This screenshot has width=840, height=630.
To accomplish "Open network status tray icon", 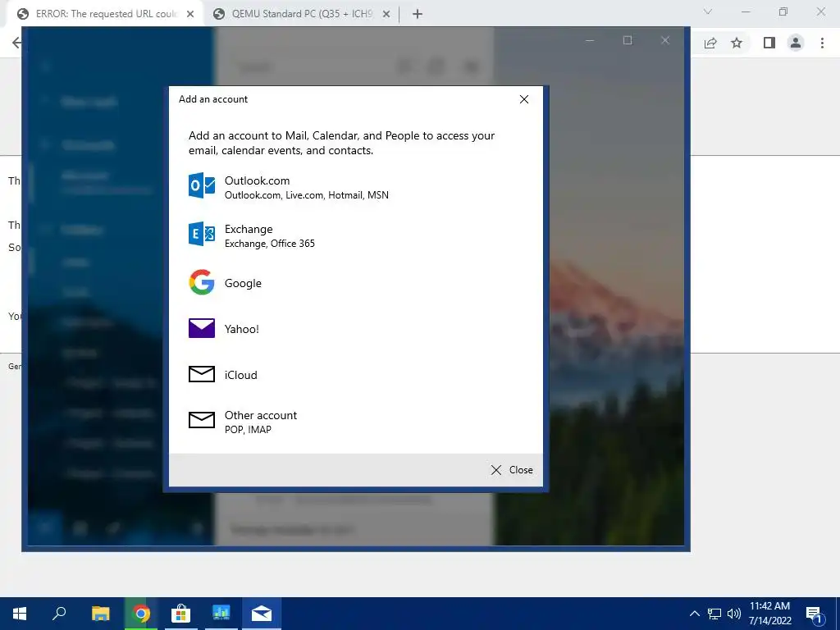I will coord(714,614).
